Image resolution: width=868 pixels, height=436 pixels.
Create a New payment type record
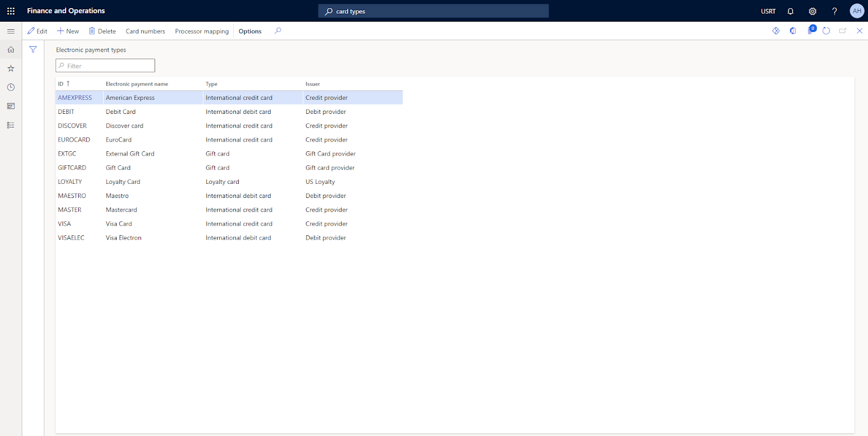click(x=68, y=31)
